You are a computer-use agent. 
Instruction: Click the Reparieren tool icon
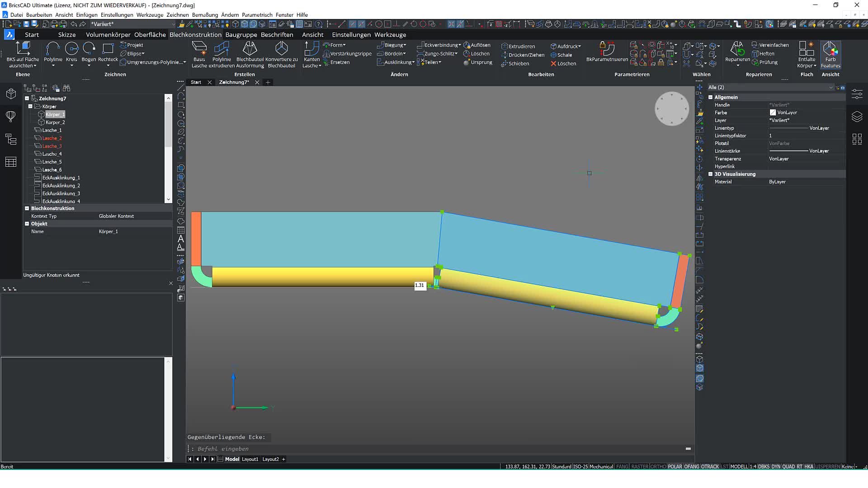[x=737, y=52]
